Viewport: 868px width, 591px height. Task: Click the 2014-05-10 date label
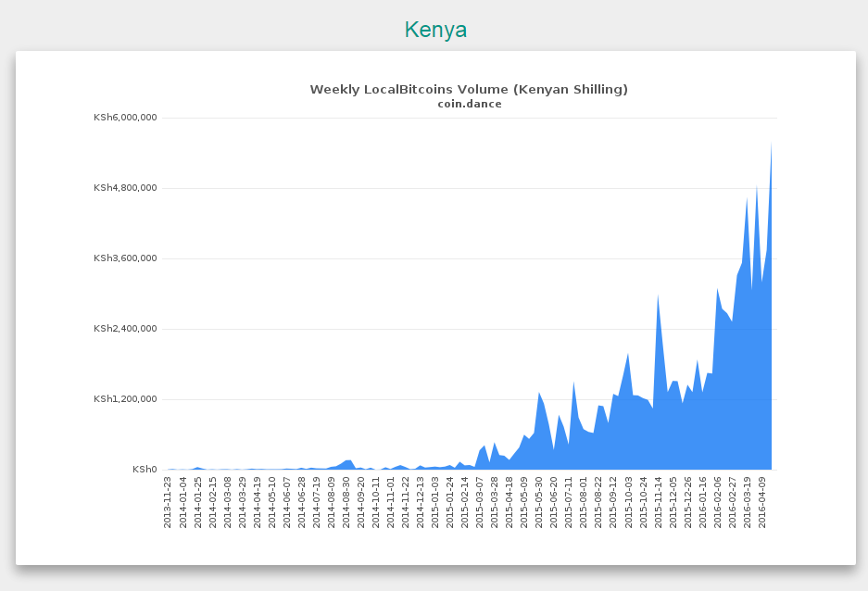click(x=271, y=502)
